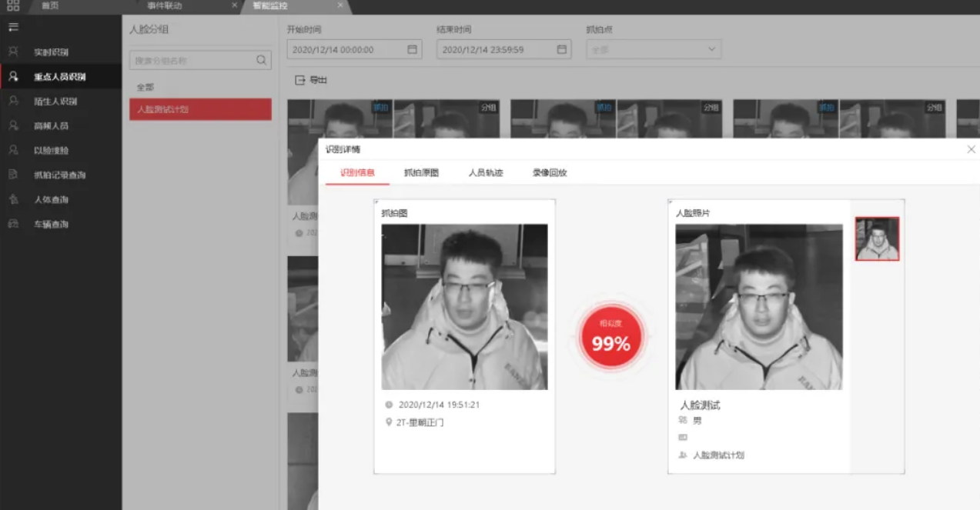The width and height of the screenshot is (980, 510).
Task: Open 高频人员 sidebar entry
Action: click(51, 126)
